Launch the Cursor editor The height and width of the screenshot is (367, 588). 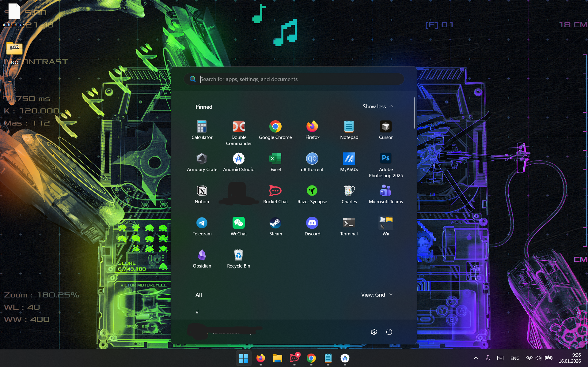(386, 130)
